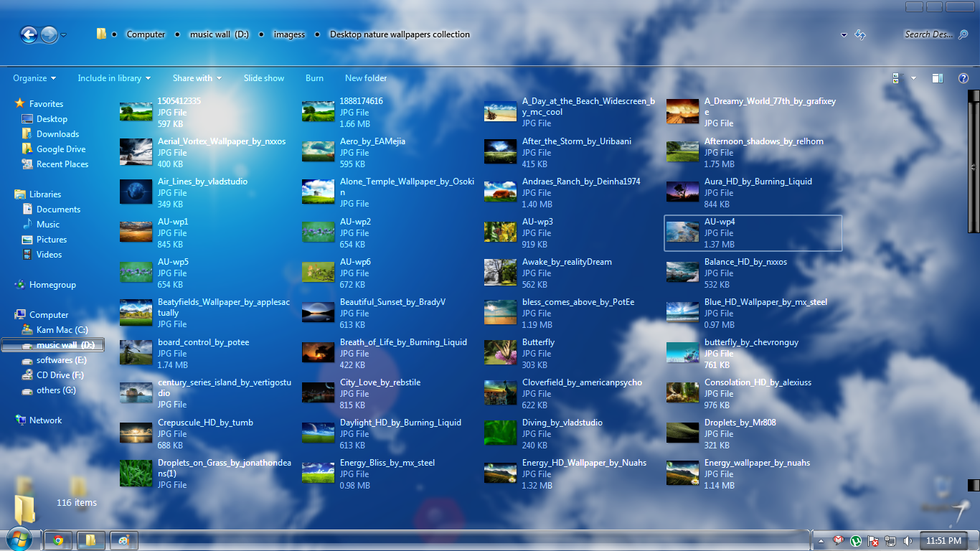The width and height of the screenshot is (980, 551).
Task: Start a Slide show of the wallpapers
Action: click(264, 77)
